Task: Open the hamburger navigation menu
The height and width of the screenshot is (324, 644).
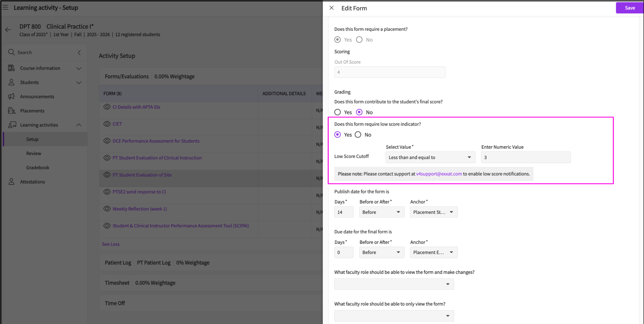Action: tap(5, 7)
